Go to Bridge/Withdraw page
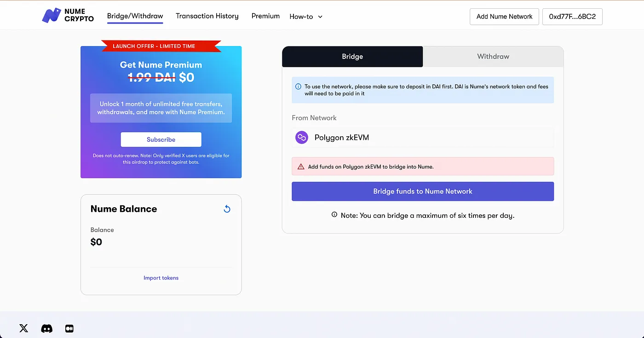644x338 pixels. (135, 16)
